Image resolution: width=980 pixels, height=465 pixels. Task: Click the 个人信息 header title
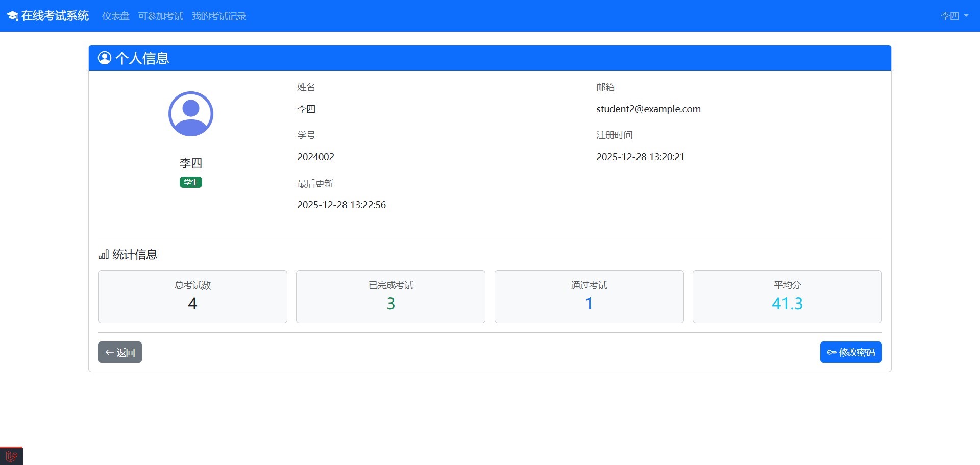(x=142, y=58)
